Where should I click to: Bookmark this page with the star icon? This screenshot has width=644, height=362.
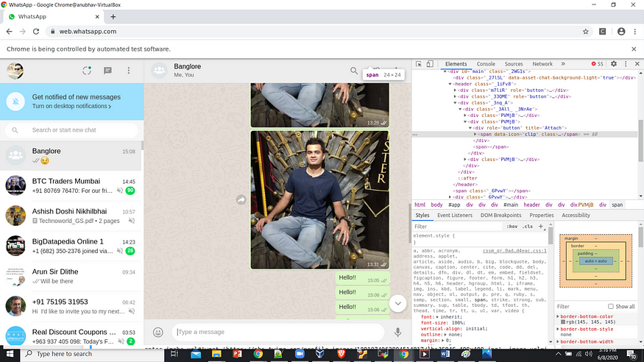586,32
